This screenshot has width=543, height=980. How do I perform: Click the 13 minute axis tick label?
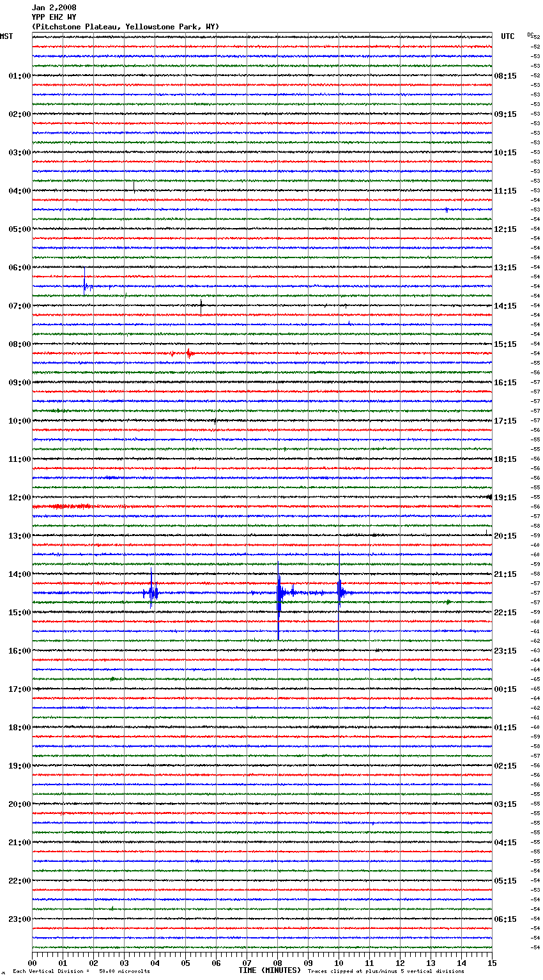click(x=431, y=963)
